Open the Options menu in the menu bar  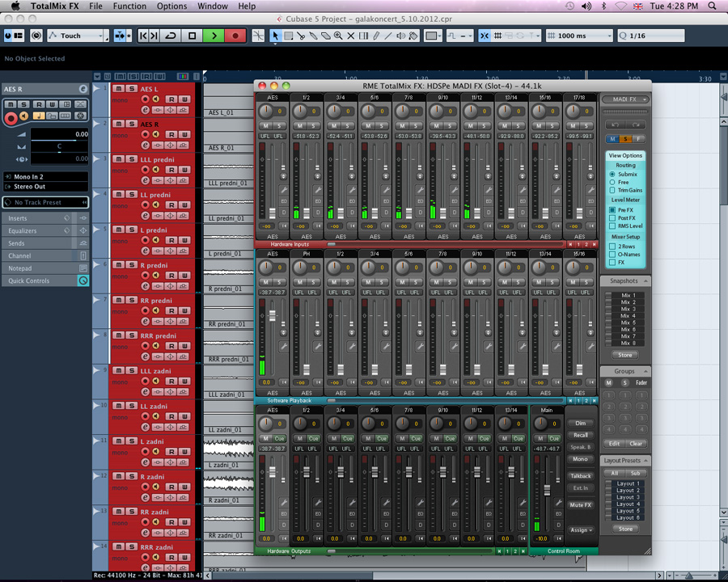pyautogui.click(x=171, y=6)
